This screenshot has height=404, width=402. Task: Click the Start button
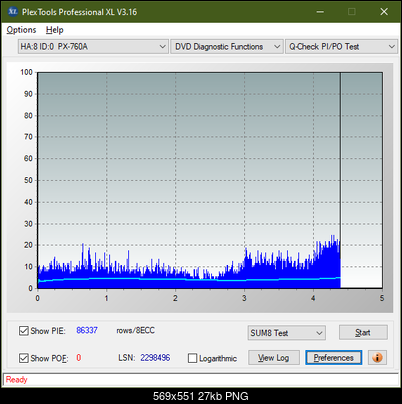tap(363, 332)
